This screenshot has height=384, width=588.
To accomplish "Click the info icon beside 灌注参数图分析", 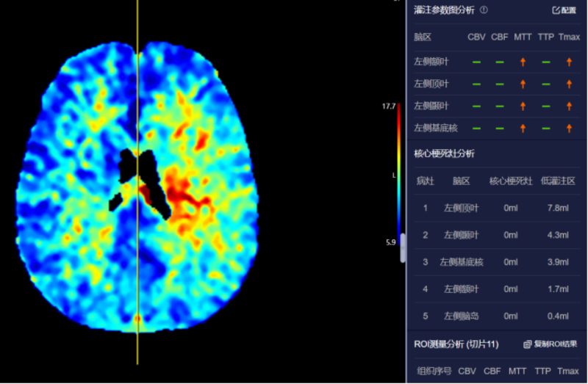I will tap(484, 10).
